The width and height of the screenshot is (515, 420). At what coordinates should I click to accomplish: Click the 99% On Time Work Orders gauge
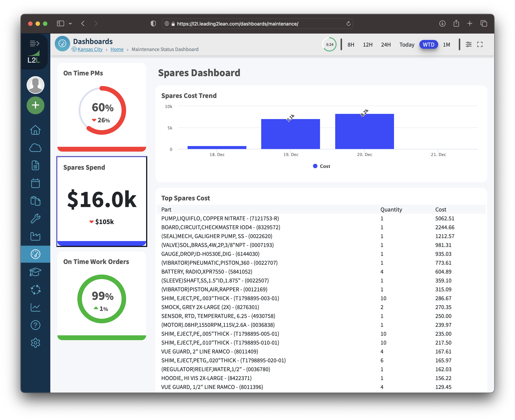pos(102,299)
